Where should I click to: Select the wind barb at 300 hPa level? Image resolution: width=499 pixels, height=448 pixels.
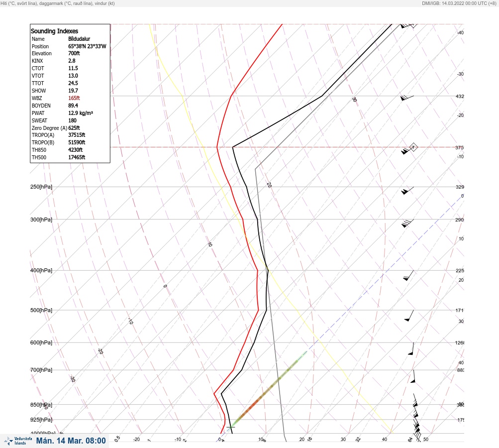[x=407, y=223]
